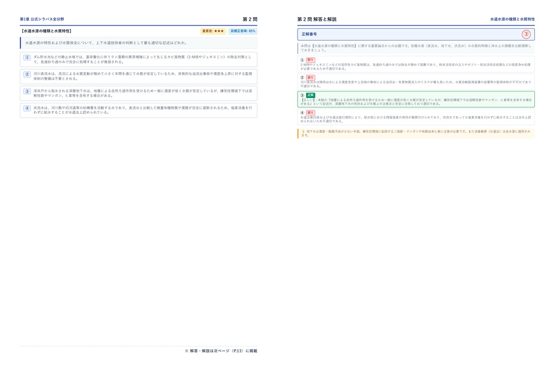
Task: Click the question stem beginning 水道水源の特性および水質保全について
Action: click(x=106, y=43)
